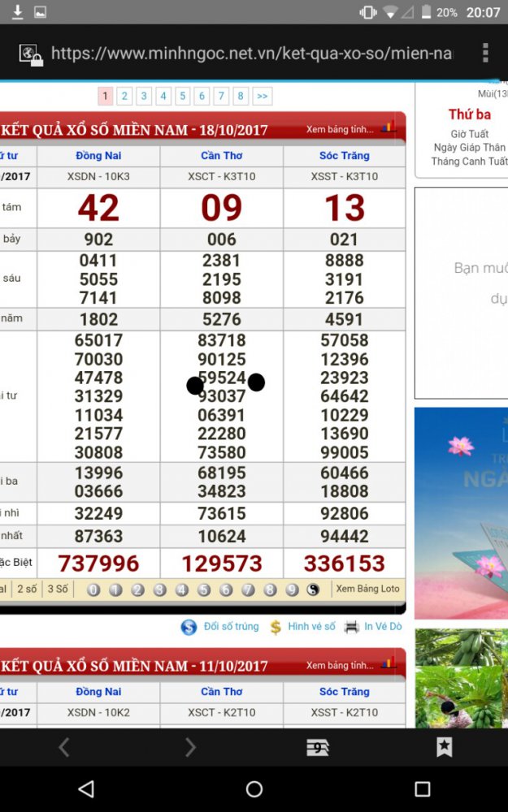Open Xem Bảng Loto button
The image size is (508, 812).
point(367,590)
